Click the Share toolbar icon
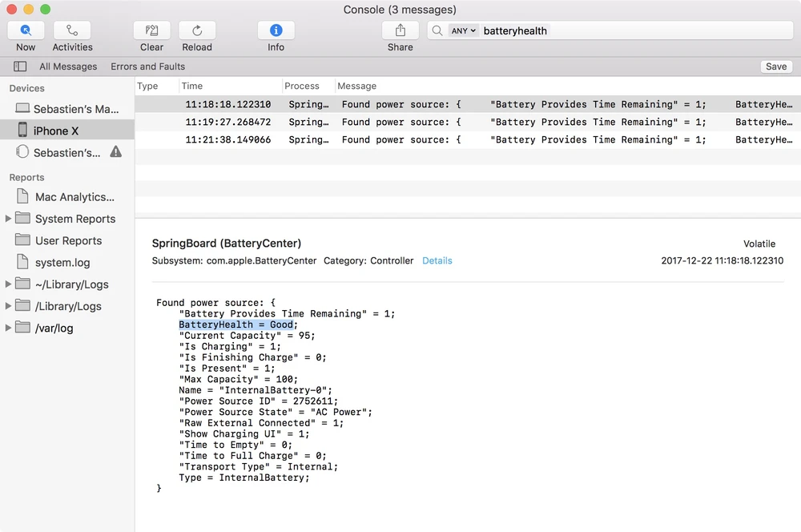Image resolution: width=801 pixels, height=532 pixels. (x=400, y=30)
